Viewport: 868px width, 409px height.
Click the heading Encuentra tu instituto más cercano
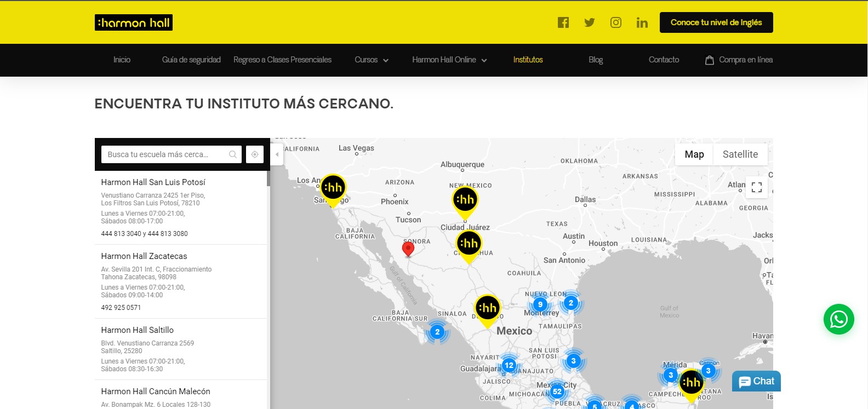click(x=244, y=104)
